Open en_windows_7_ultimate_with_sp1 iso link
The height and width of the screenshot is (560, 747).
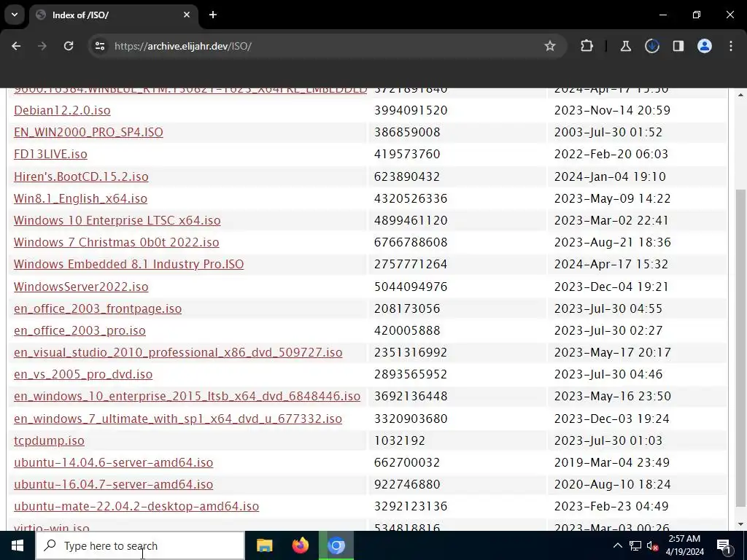178,418
